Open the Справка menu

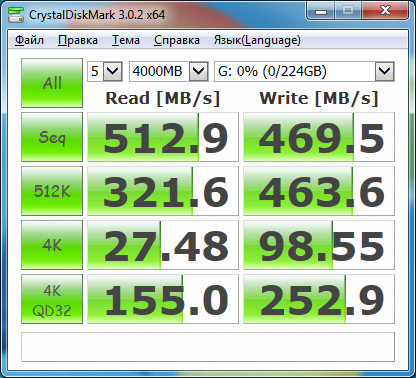[177, 40]
